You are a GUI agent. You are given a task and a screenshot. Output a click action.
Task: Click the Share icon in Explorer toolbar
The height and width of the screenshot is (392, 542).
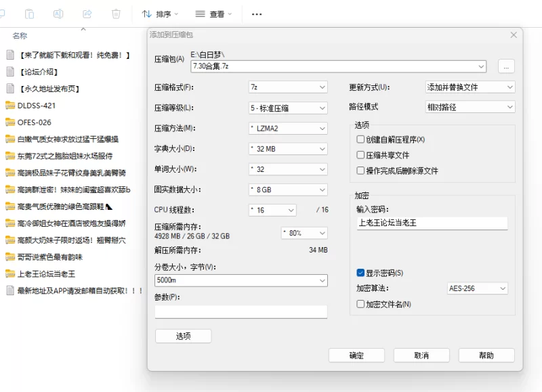coord(87,14)
